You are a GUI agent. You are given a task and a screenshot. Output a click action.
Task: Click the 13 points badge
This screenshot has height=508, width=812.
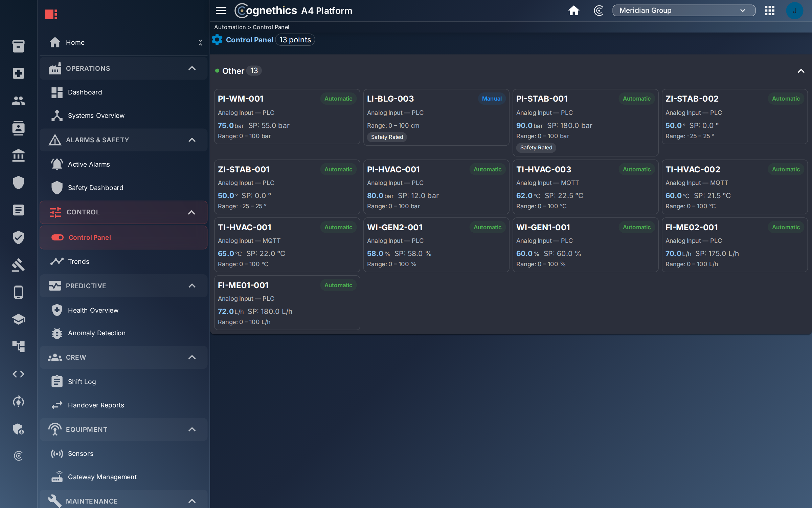(x=295, y=40)
